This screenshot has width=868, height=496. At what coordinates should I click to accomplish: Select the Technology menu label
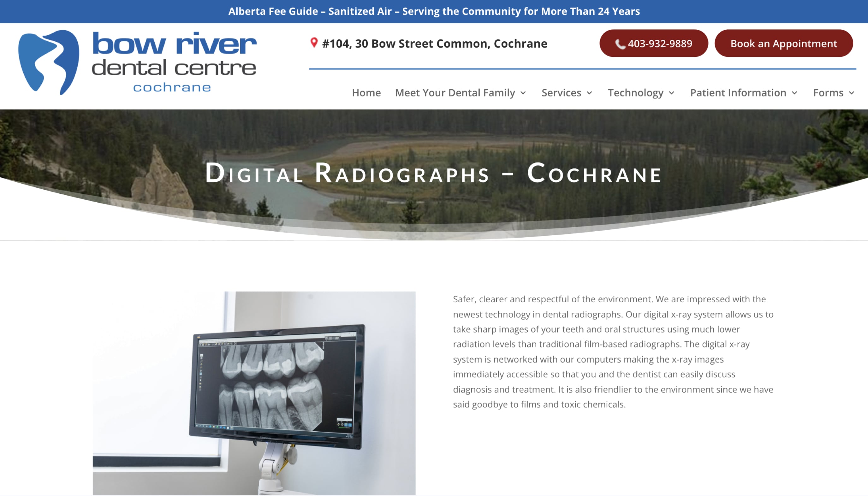coord(636,93)
